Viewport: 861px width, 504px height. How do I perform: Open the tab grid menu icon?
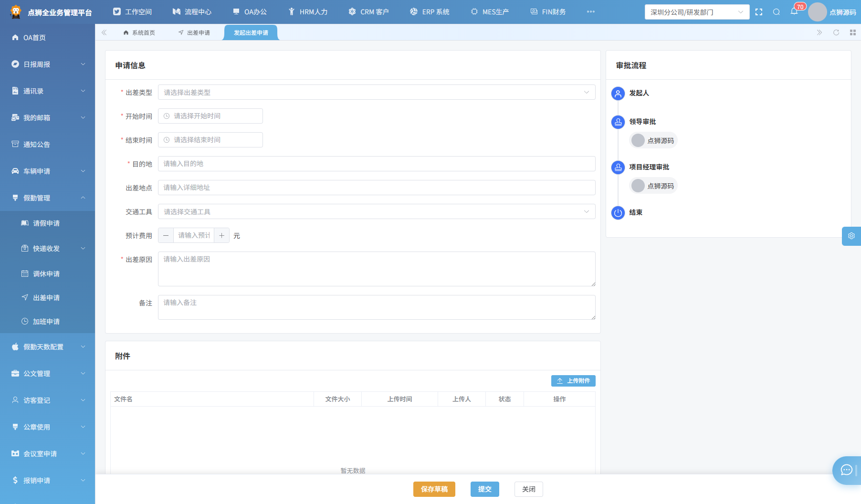[x=853, y=32]
